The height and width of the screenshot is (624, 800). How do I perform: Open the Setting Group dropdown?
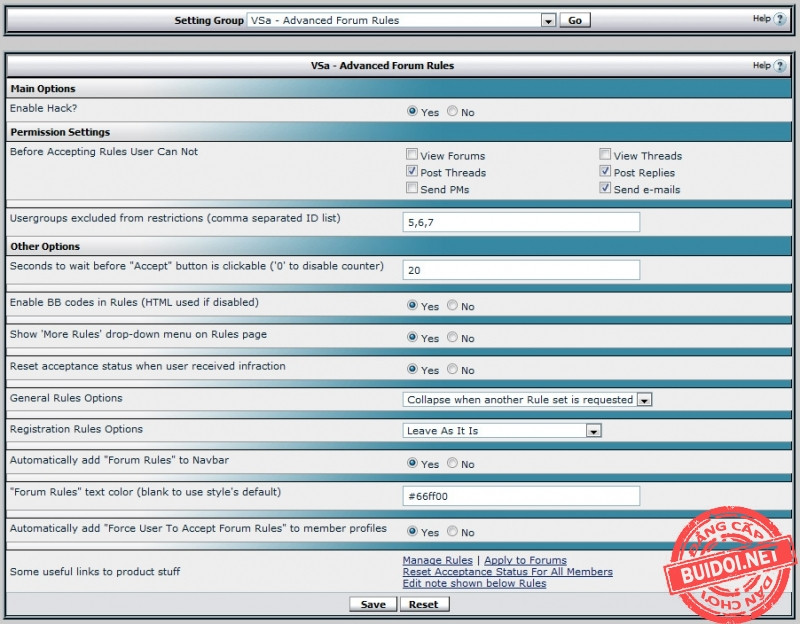point(547,20)
